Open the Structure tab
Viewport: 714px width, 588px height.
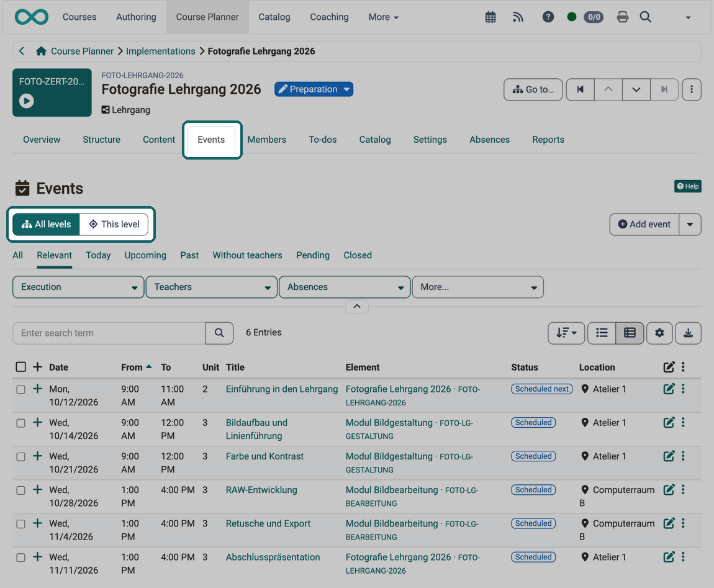[x=102, y=139]
